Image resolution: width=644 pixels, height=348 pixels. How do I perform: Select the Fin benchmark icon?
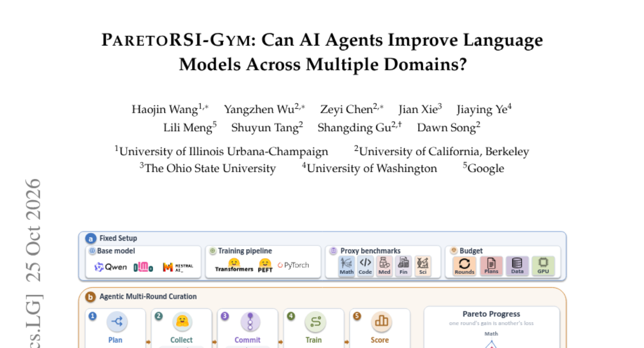click(x=403, y=266)
